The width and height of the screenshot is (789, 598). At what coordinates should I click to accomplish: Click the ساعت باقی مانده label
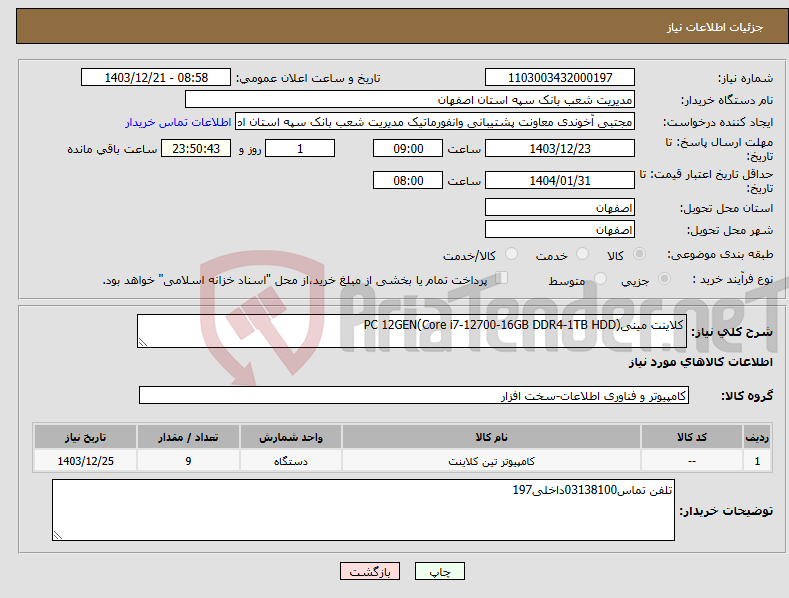coord(112,150)
